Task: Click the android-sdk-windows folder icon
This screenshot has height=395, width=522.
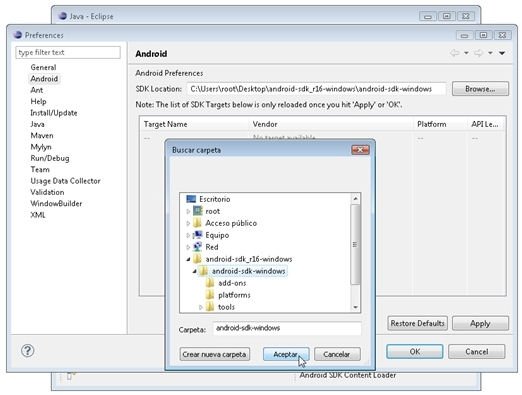Action: tap(204, 271)
